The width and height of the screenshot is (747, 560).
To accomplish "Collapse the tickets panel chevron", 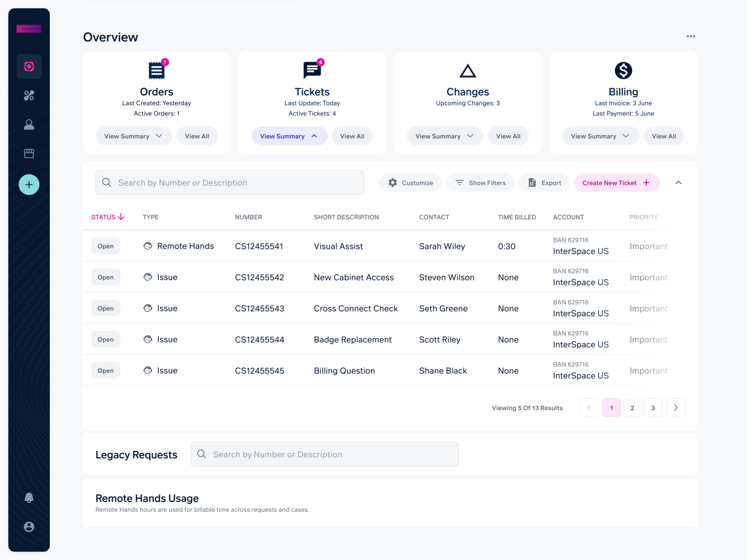I will point(679,183).
